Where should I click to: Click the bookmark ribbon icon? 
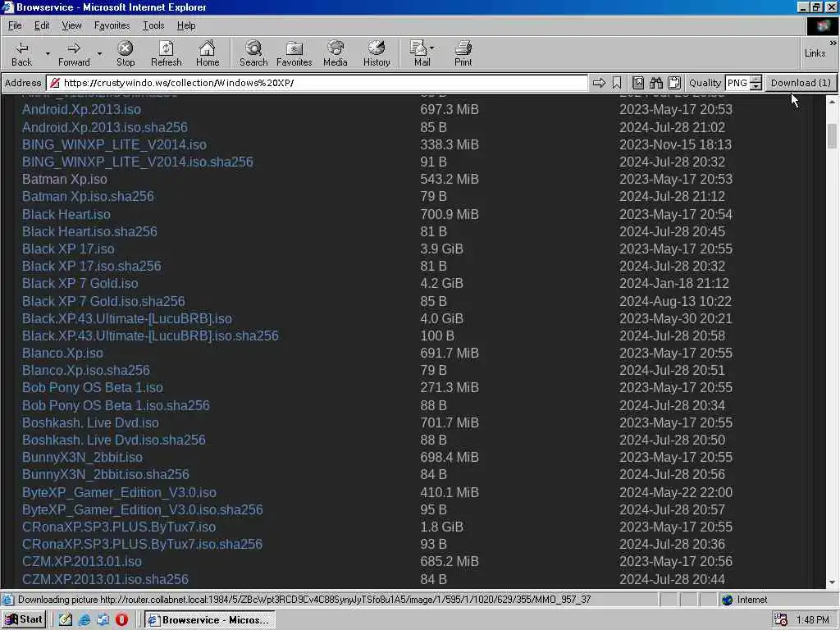click(x=617, y=83)
